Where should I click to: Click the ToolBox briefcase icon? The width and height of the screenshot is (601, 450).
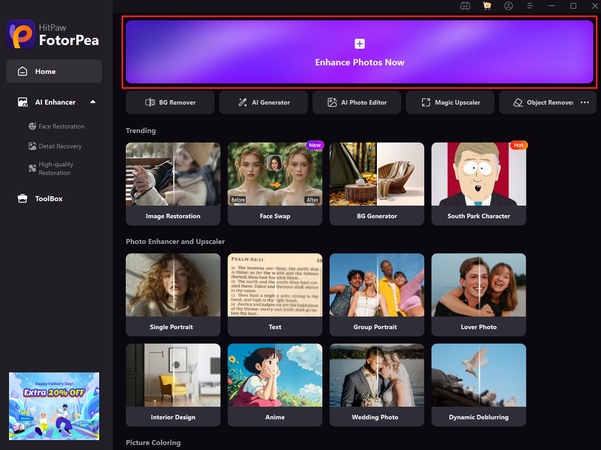[23, 199]
